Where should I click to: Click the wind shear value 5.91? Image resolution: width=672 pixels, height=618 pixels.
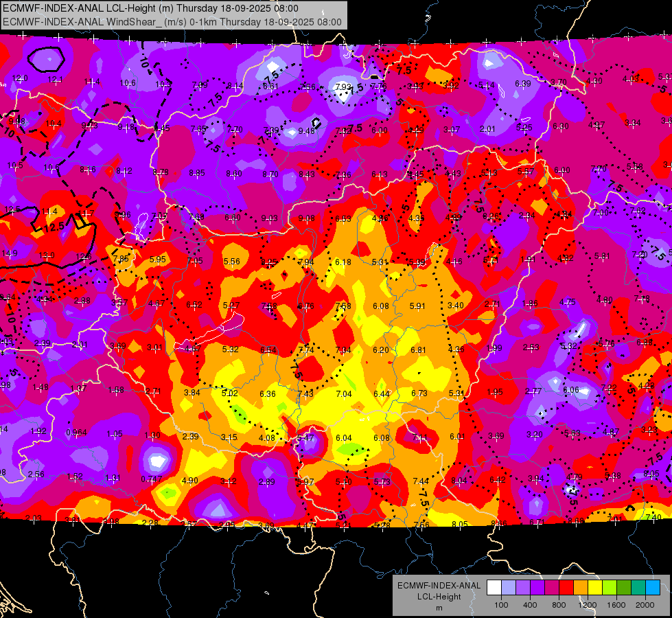pos(417,306)
